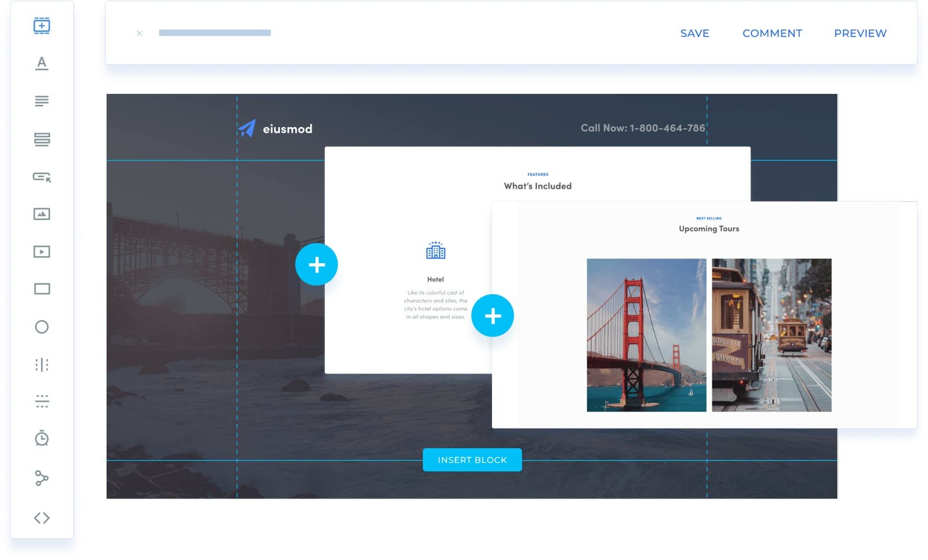Click the plus button beside Upcoming Tours panel

click(492, 316)
